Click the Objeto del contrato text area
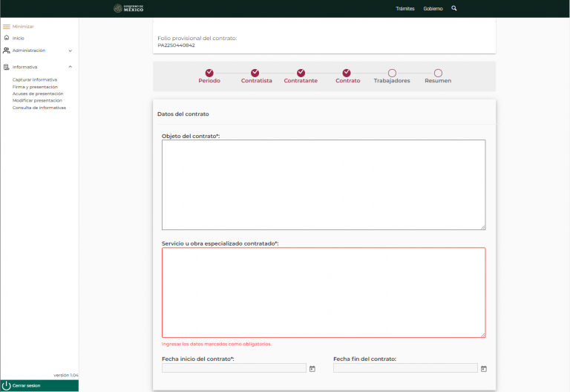 tap(324, 184)
